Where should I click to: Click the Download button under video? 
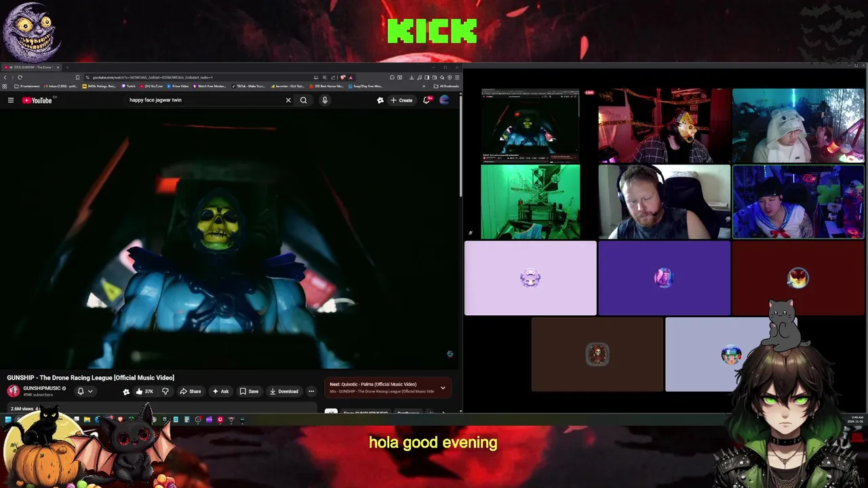coord(283,391)
